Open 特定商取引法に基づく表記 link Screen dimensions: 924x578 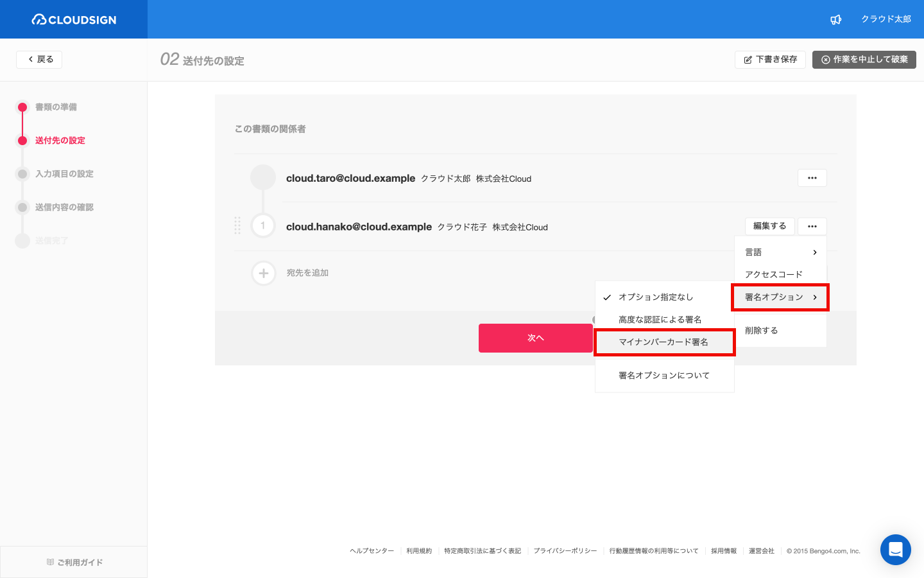tap(483, 551)
